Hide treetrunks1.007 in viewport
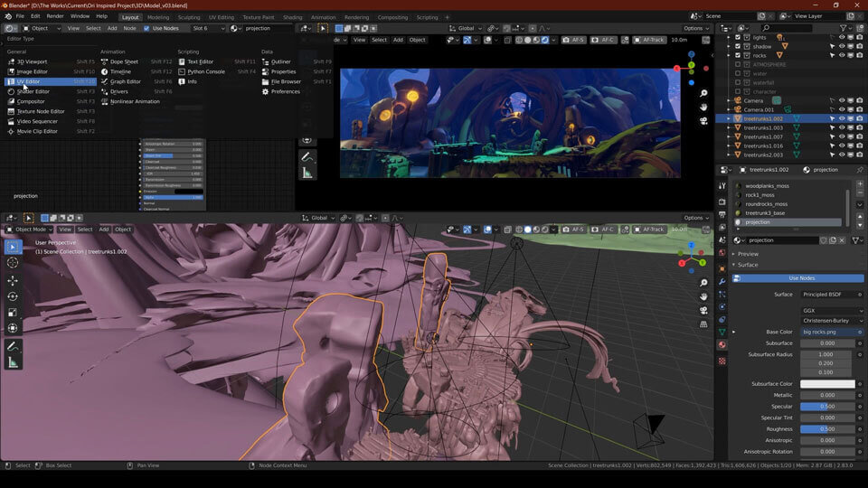Screen dimensions: 868x488 pyautogui.click(x=842, y=136)
